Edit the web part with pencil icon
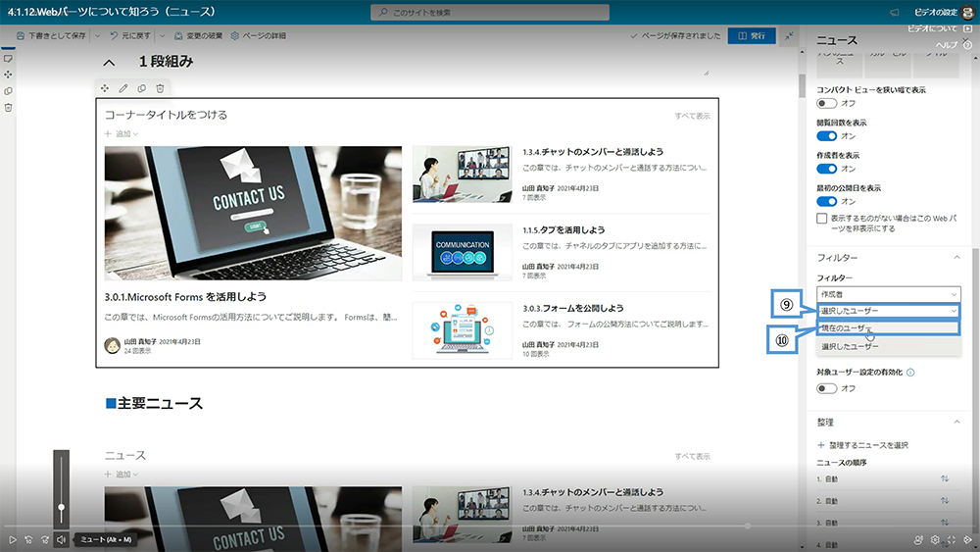 click(123, 89)
